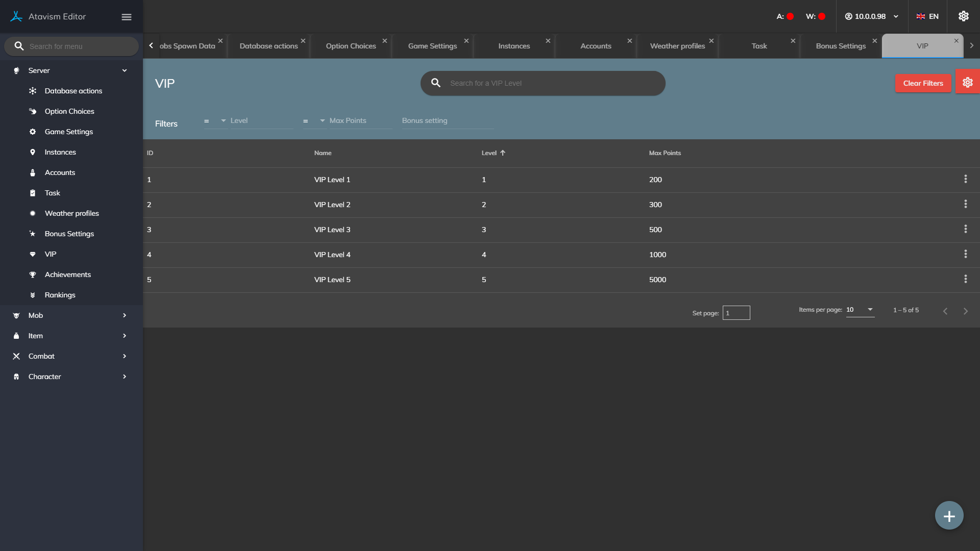980x551 pixels.
Task: Open actions menu for VIP Level 3
Action: 965,229
